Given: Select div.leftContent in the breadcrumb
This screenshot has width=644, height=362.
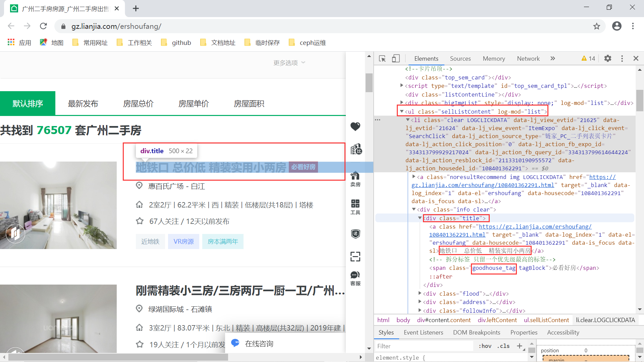Looking at the screenshot, I should (x=497, y=320).
